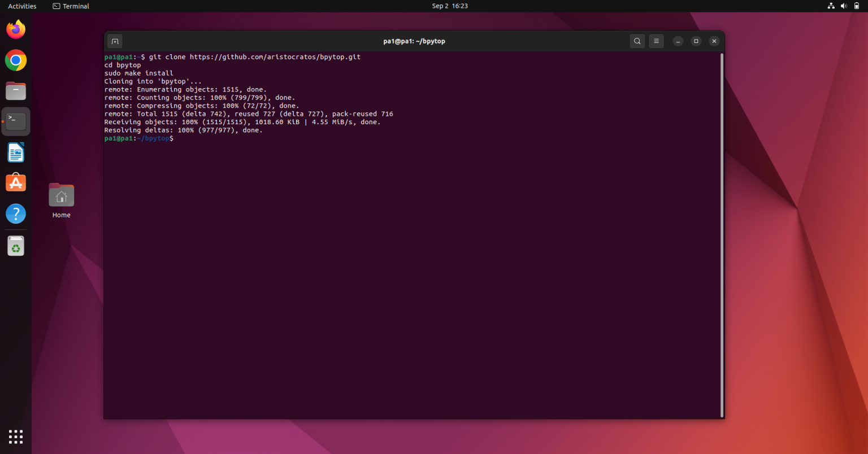Select the Terminal icon in the dock
This screenshot has width=868, height=454.
(15, 121)
